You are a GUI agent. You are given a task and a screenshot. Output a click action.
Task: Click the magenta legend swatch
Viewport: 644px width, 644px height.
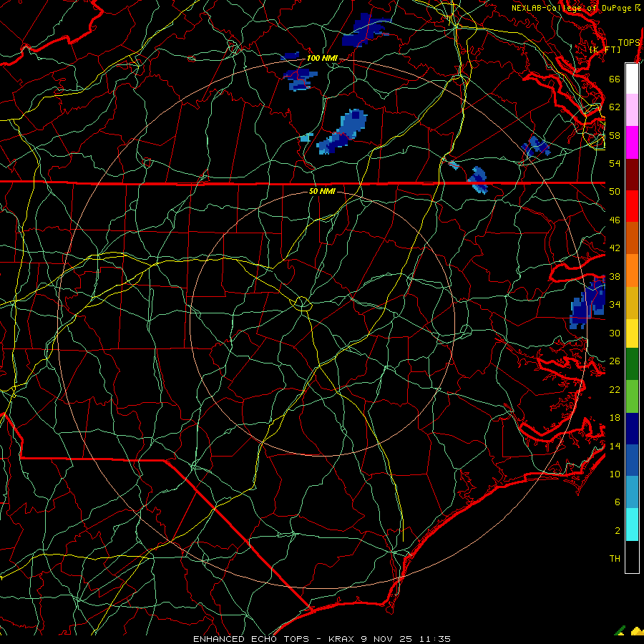coord(632,142)
